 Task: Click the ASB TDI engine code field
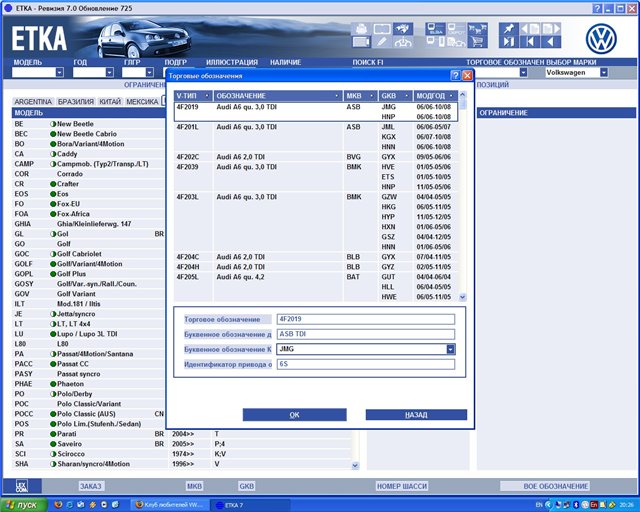click(366, 334)
